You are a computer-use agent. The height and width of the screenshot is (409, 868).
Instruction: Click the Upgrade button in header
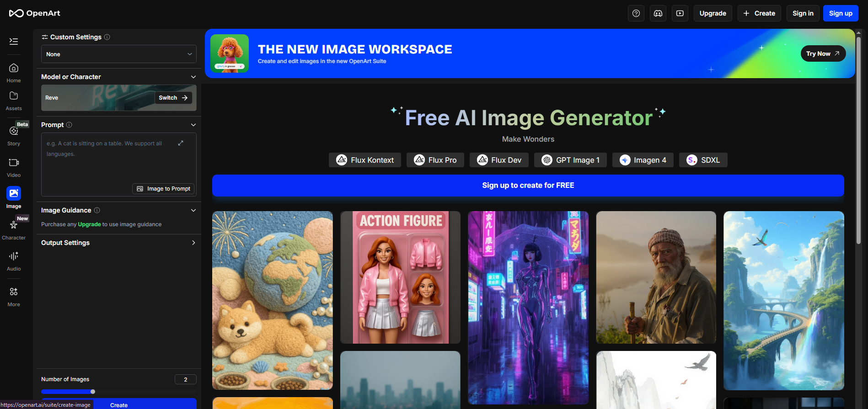click(713, 13)
